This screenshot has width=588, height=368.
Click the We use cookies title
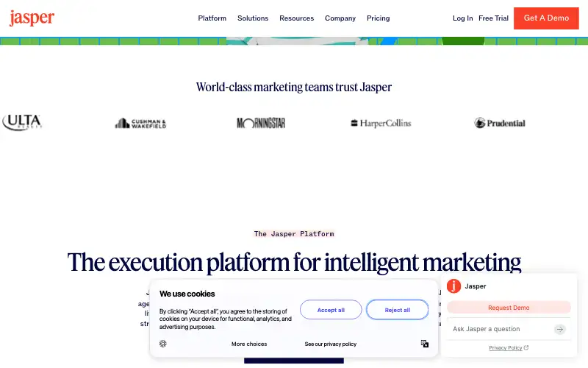click(x=187, y=294)
